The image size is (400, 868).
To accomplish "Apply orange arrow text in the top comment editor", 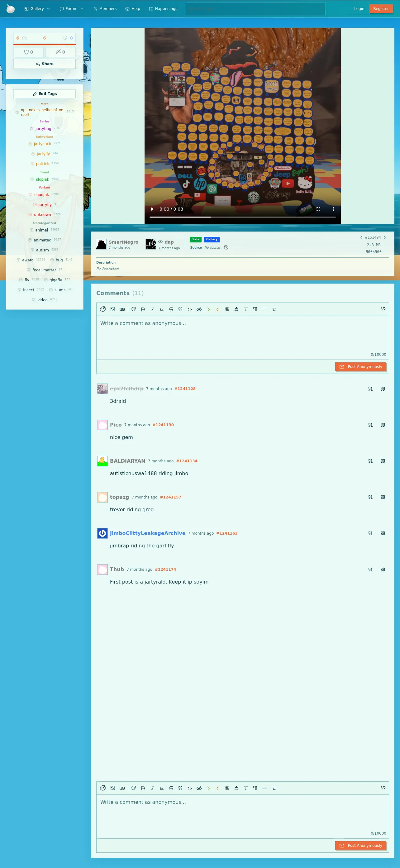I will 218,309.
